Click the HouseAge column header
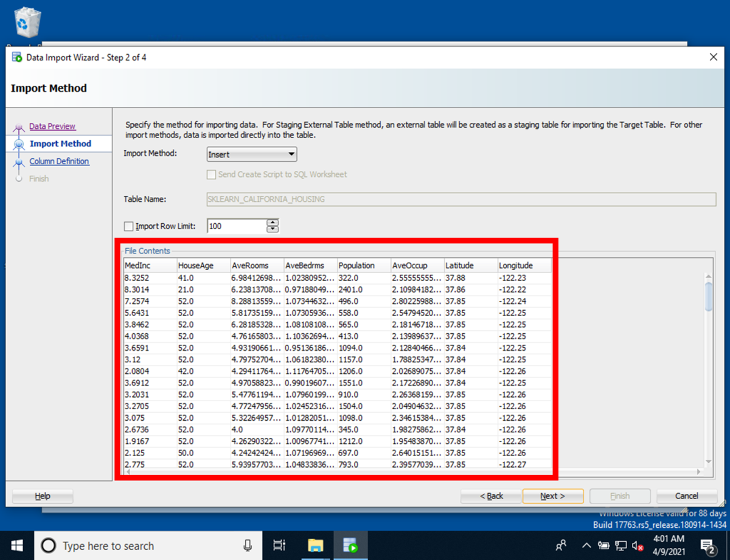 point(203,266)
